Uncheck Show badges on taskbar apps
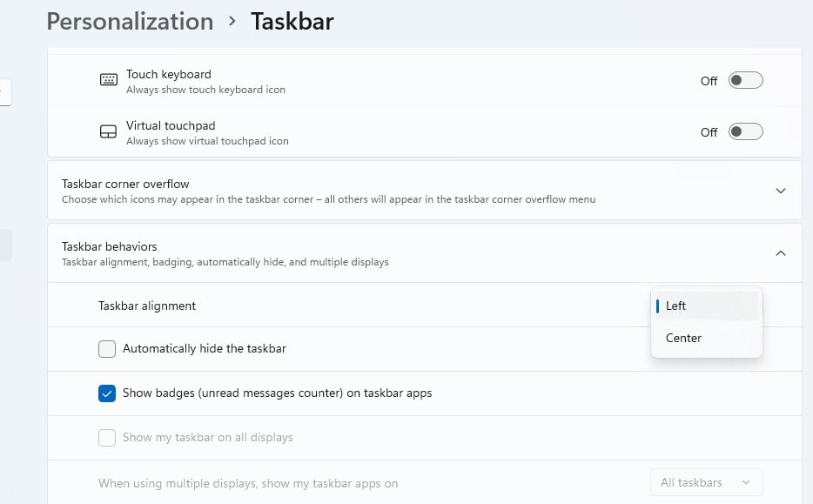 click(x=107, y=393)
